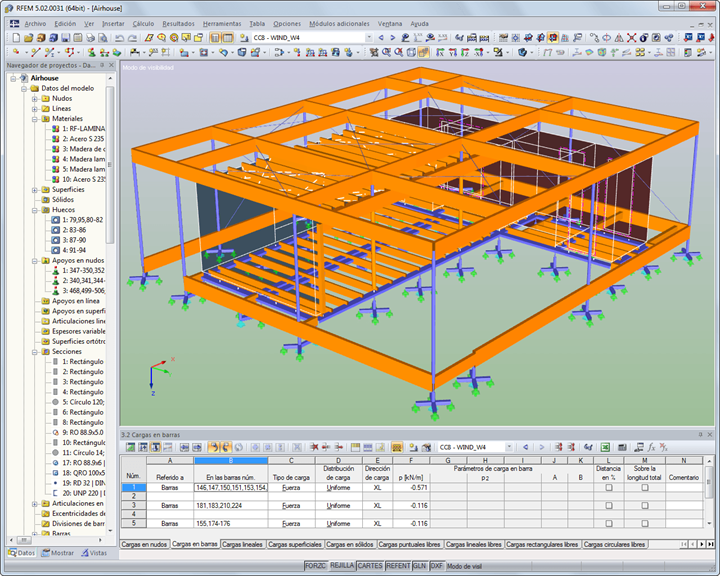The height and width of the screenshot is (576, 720).
Task: Collapse the Huecos tree node
Action: [35, 210]
